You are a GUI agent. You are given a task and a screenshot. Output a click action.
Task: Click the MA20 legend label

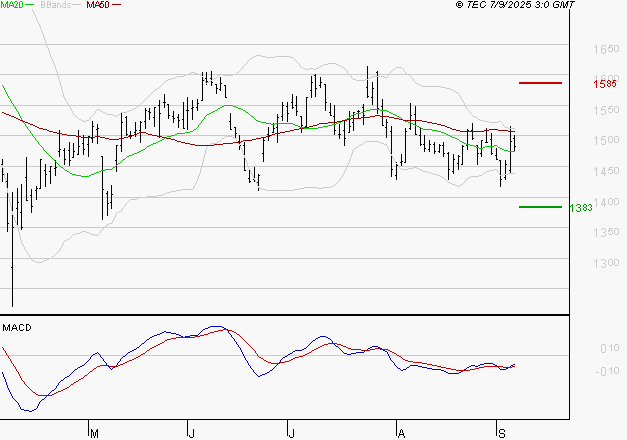click(12, 5)
